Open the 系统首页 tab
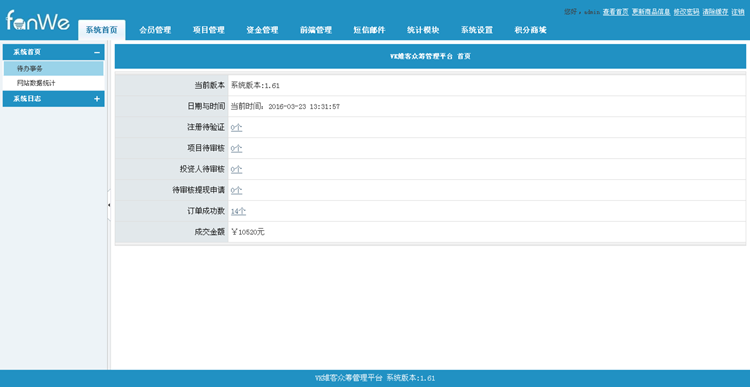This screenshot has height=387, width=750. [101, 30]
